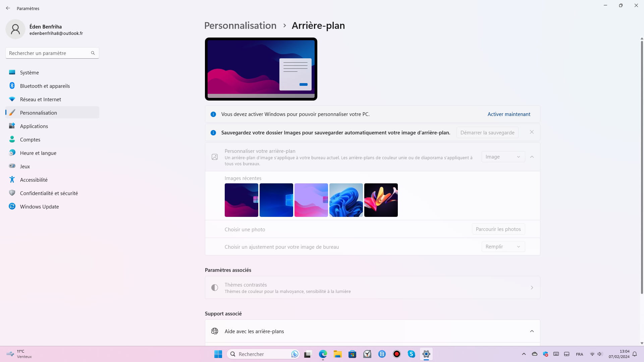Click the desktop preview image
This screenshot has height=362, width=644.
pos(261,69)
